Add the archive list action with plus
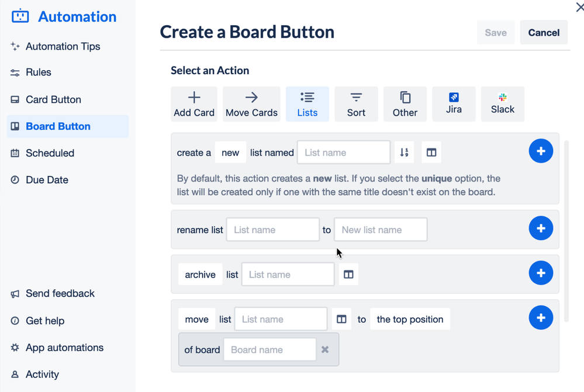The width and height of the screenshot is (584, 392). coord(541,273)
